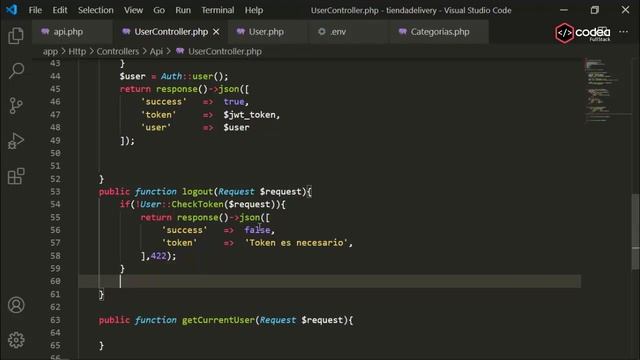Open the Accounts menu icon

(x=16, y=305)
